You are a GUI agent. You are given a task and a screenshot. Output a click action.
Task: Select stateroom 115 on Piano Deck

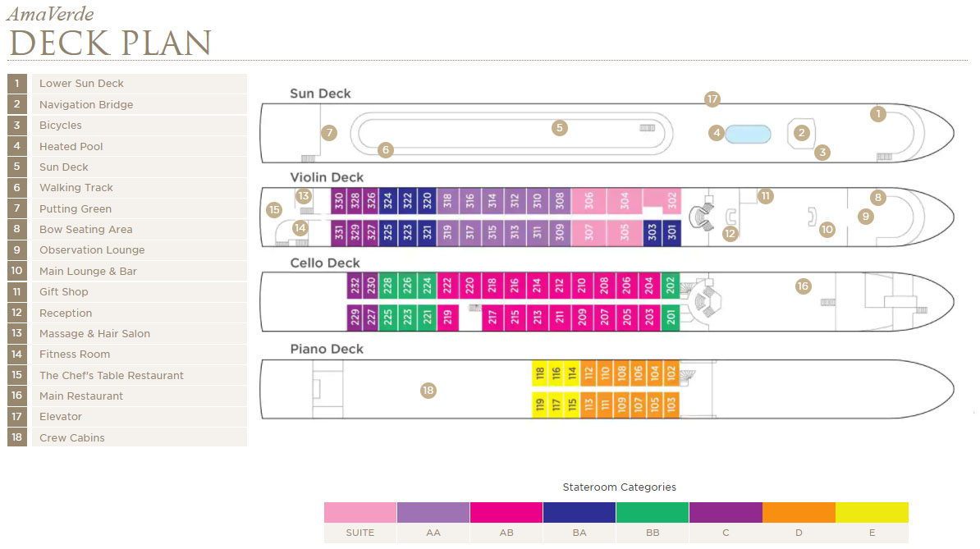(x=573, y=405)
